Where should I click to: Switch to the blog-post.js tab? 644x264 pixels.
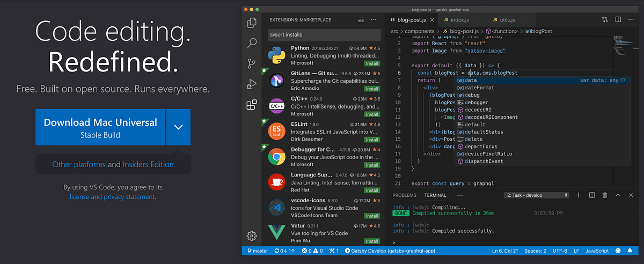pos(411,20)
